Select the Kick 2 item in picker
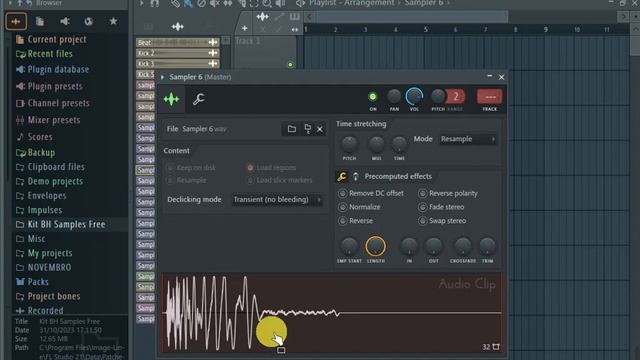Image resolution: width=640 pixels, height=360 pixels. pyautogui.click(x=178, y=53)
